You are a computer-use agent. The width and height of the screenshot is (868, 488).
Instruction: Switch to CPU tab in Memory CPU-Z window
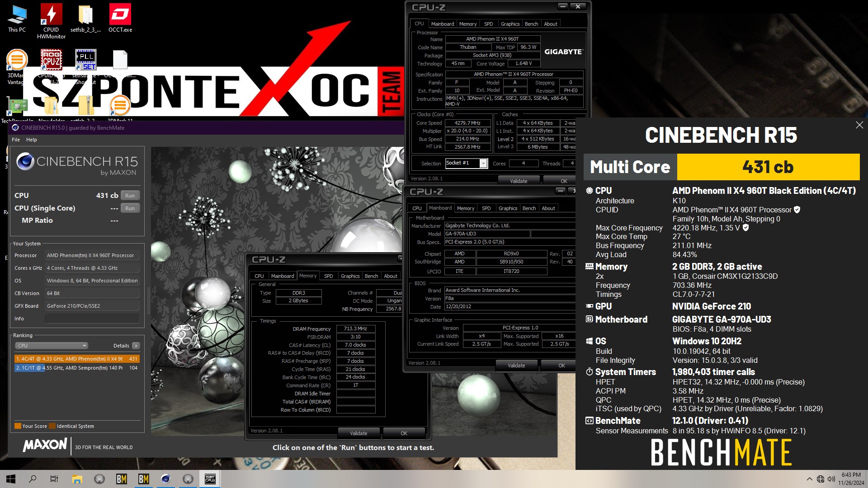pos(259,276)
